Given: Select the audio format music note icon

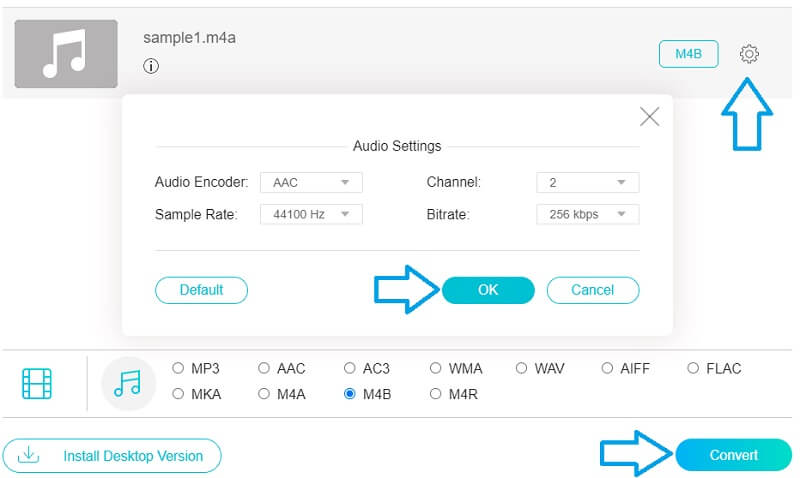Looking at the screenshot, I should click(x=128, y=383).
